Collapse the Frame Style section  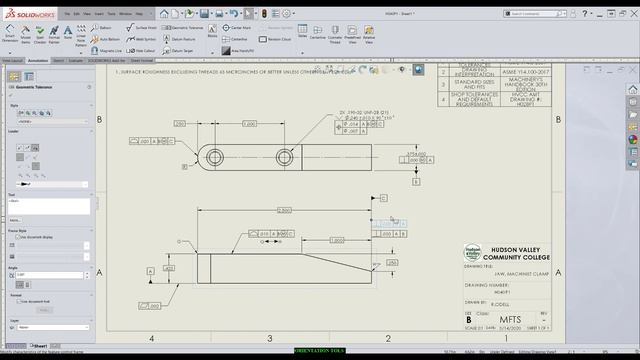(91, 231)
